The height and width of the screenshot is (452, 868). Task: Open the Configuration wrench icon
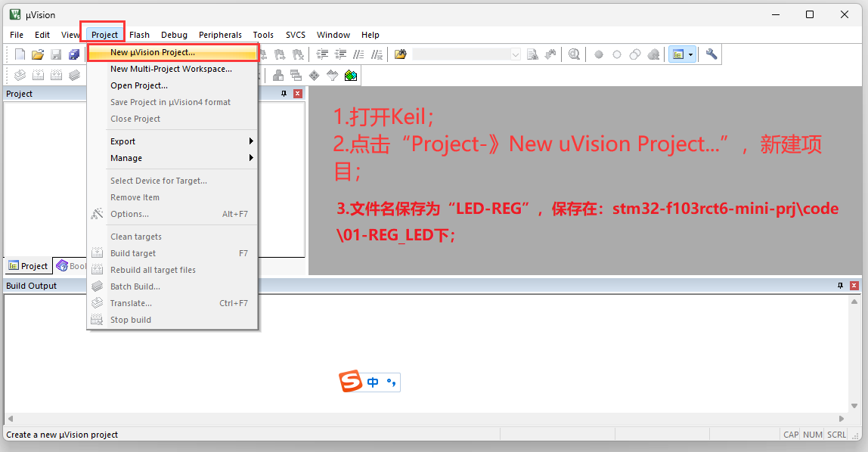711,54
